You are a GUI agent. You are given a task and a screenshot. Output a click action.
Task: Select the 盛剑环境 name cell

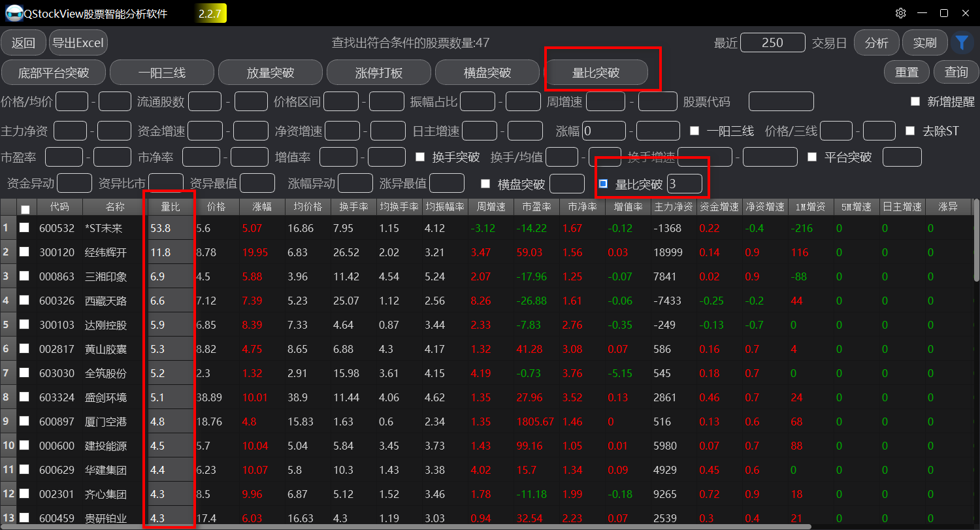pos(115,397)
